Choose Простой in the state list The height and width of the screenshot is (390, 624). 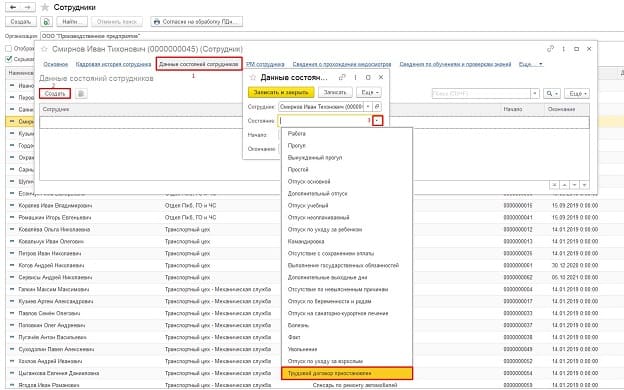[347, 170]
